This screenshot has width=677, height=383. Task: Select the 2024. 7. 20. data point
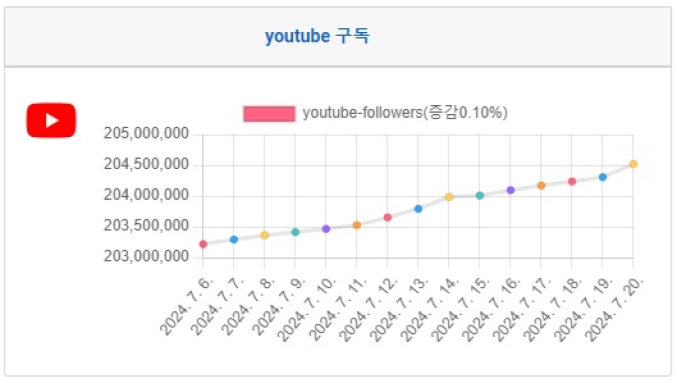point(633,164)
